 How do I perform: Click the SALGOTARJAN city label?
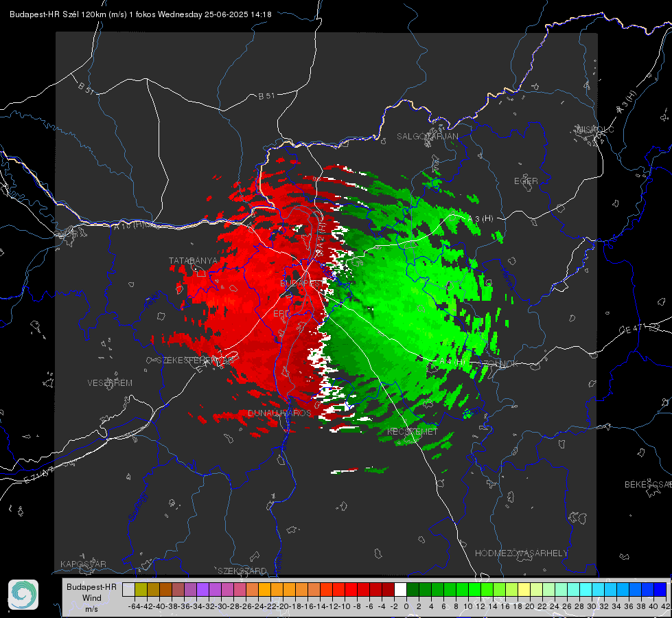(x=427, y=137)
